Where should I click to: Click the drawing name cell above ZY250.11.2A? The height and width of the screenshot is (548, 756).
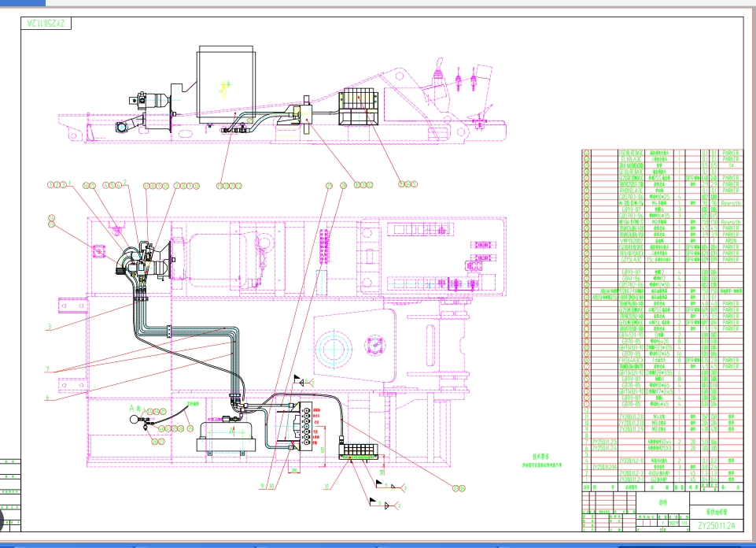click(x=717, y=512)
